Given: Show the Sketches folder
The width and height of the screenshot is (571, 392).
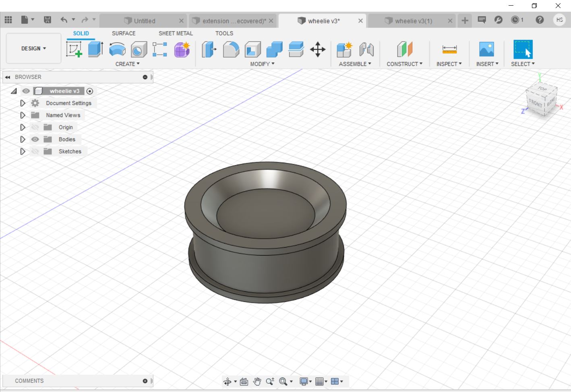Looking at the screenshot, I should click(x=35, y=151).
